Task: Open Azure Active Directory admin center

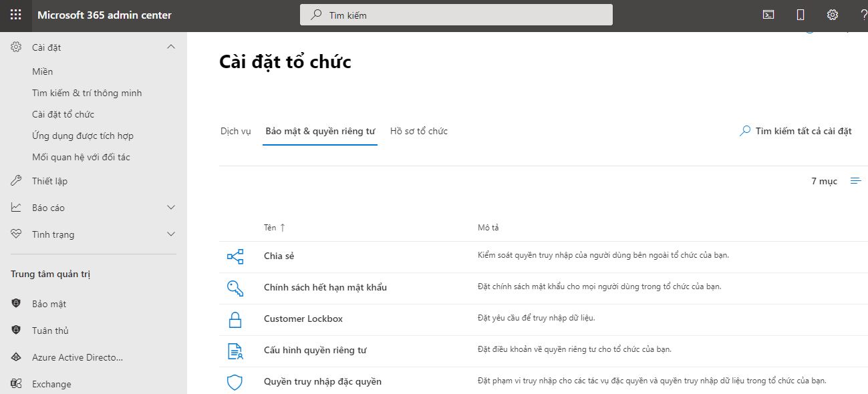Action: click(x=78, y=357)
